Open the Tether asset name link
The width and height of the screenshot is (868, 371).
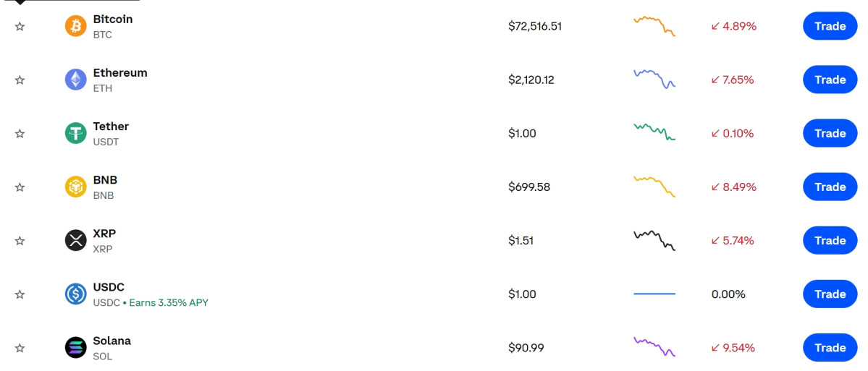click(x=111, y=127)
